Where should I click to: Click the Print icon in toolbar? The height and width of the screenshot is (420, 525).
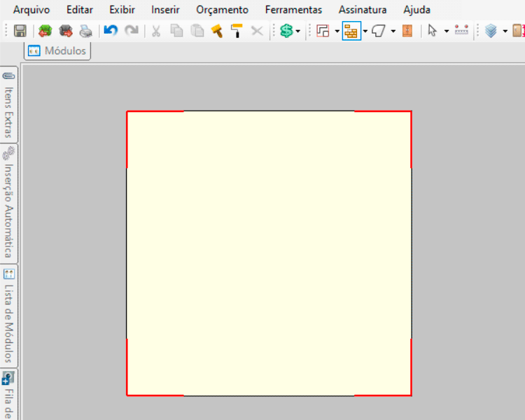pyautogui.click(x=85, y=31)
